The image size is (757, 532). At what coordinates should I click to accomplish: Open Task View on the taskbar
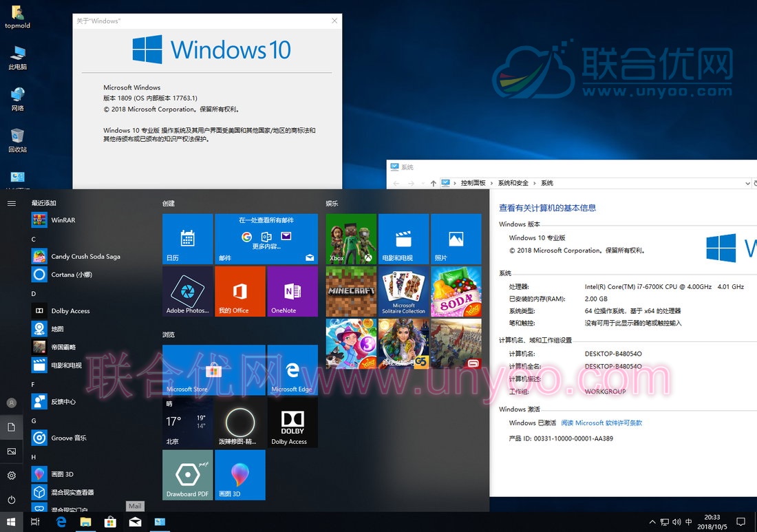(35, 522)
